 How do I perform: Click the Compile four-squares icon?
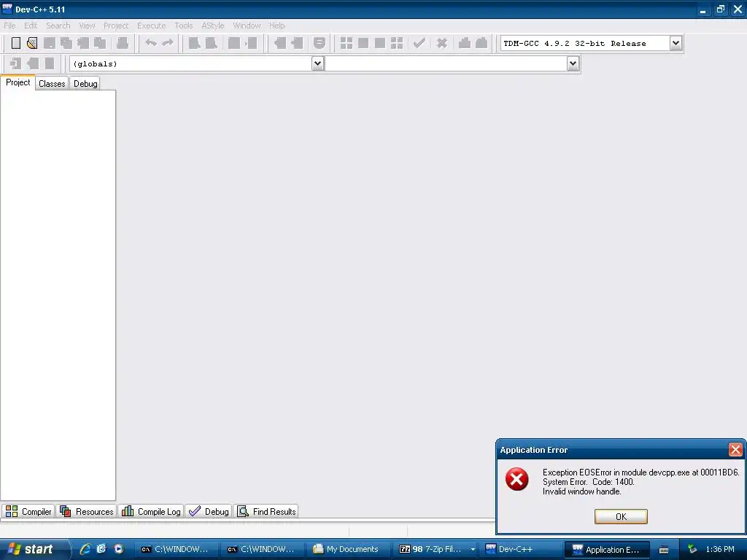click(347, 43)
